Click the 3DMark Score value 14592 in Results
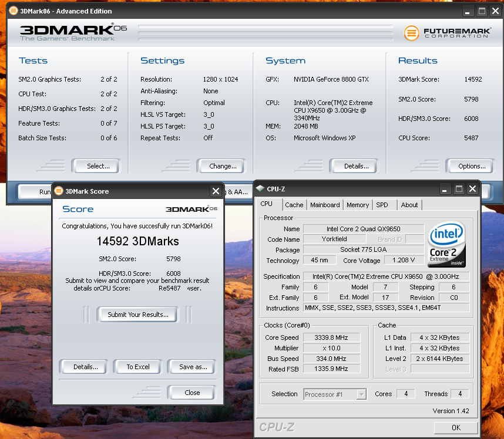This screenshot has width=504, height=439. click(473, 79)
